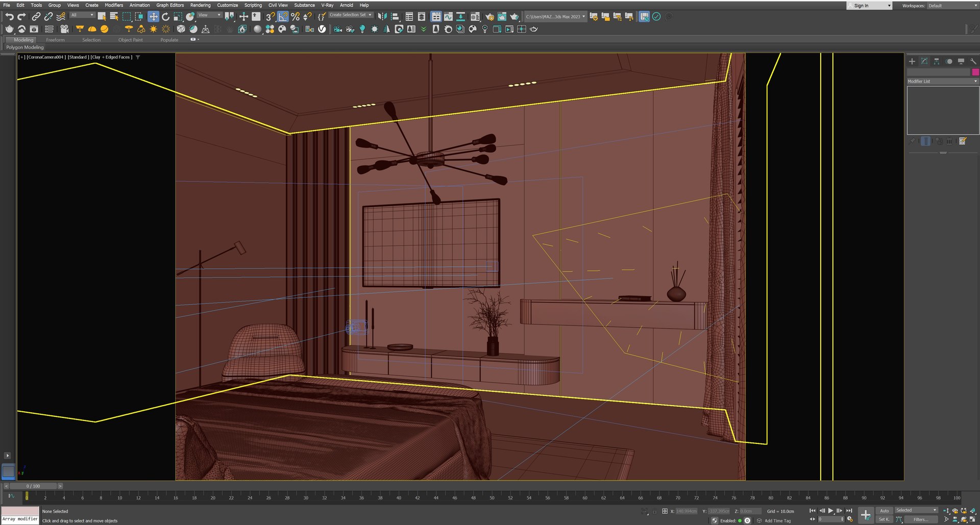The width and height of the screenshot is (980, 525).
Task: Toggle the 3D Snaps icon
Action: point(271,17)
